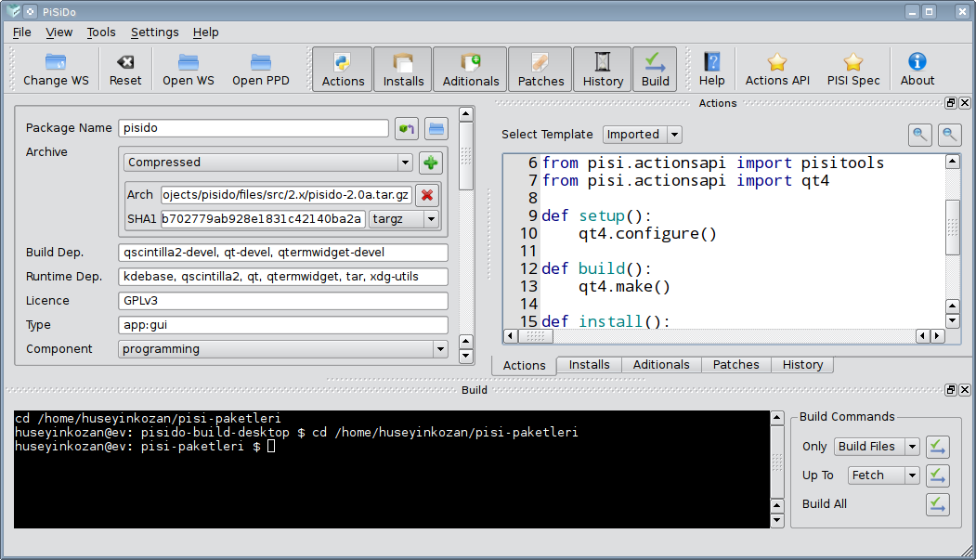This screenshot has width=976, height=560.
Task: Open the PISI Spec star icon
Action: (852, 62)
